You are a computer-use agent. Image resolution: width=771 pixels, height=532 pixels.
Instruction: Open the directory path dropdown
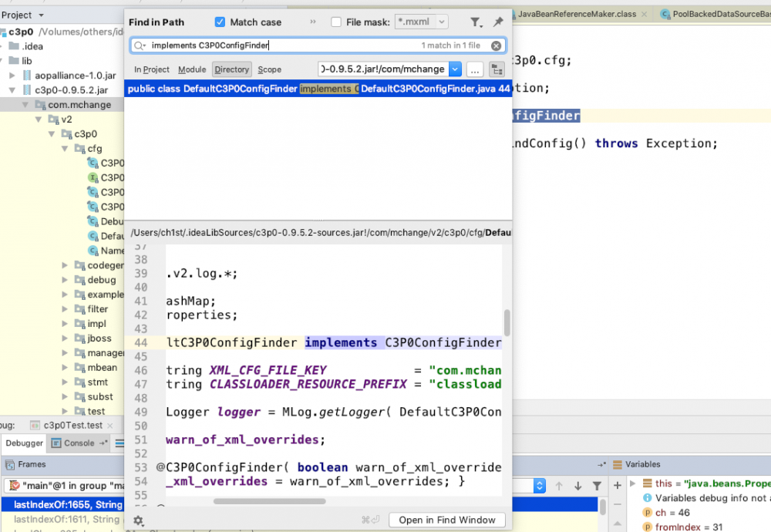point(455,69)
